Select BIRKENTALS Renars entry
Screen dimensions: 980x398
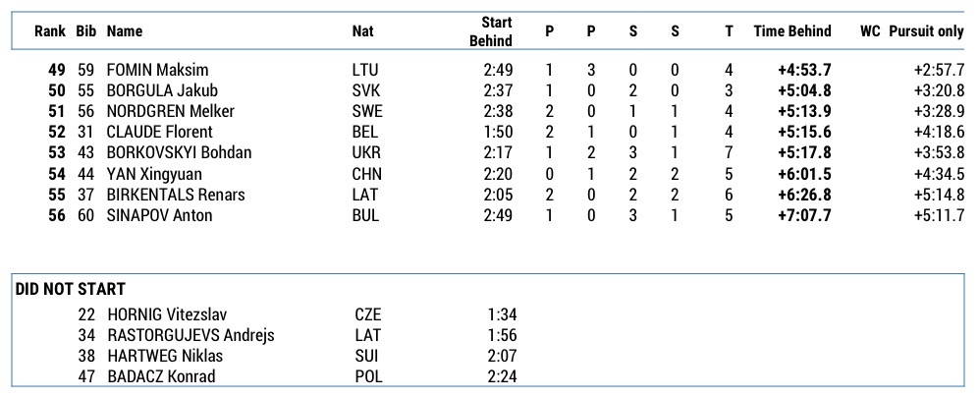click(176, 195)
